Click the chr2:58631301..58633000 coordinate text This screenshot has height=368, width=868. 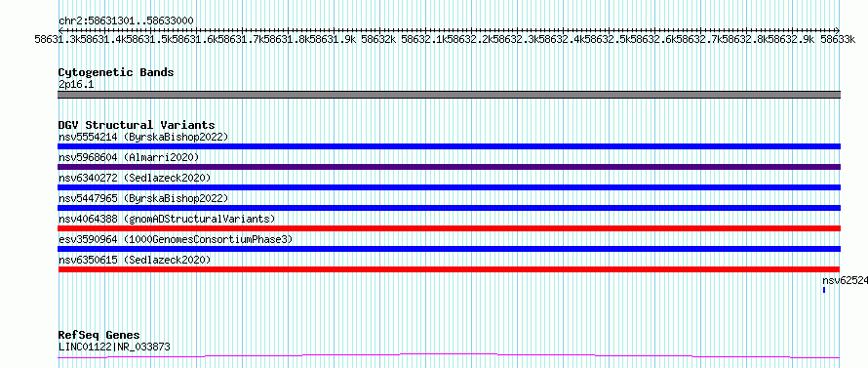click(126, 20)
